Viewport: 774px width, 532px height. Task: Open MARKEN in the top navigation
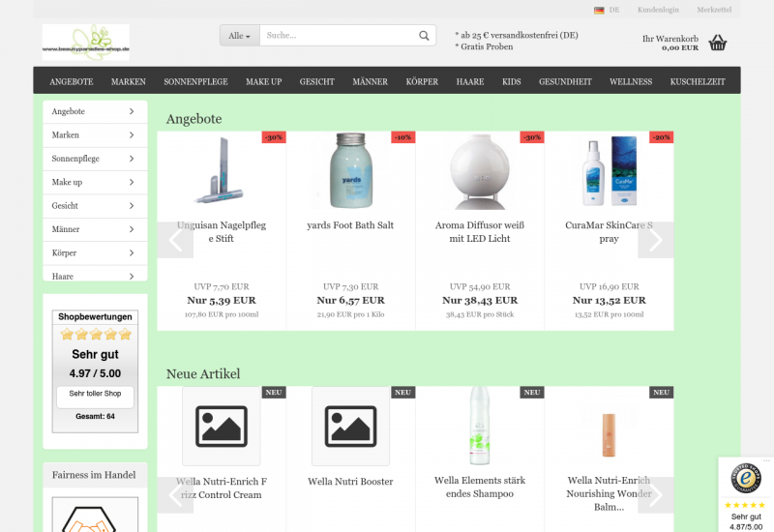click(x=128, y=82)
